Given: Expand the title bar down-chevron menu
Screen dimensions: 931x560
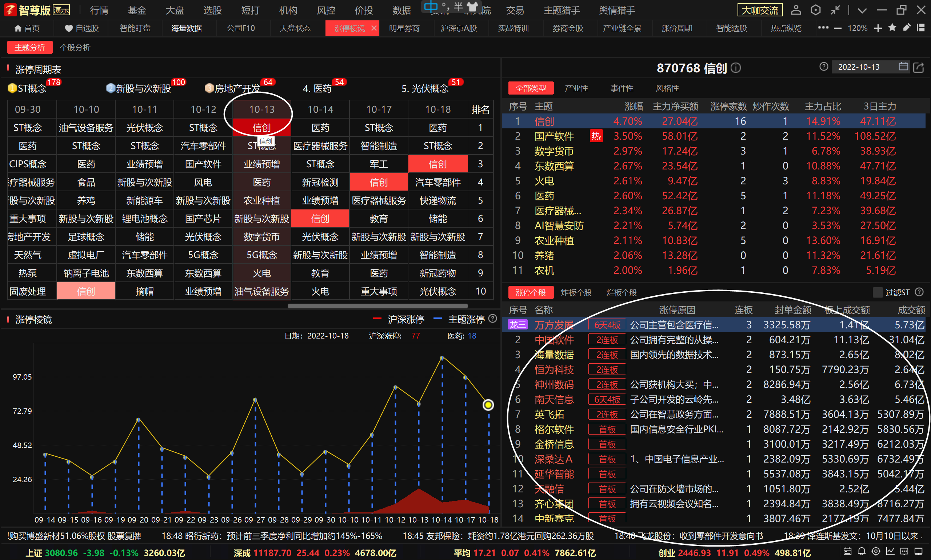Looking at the screenshot, I should click(x=862, y=11).
